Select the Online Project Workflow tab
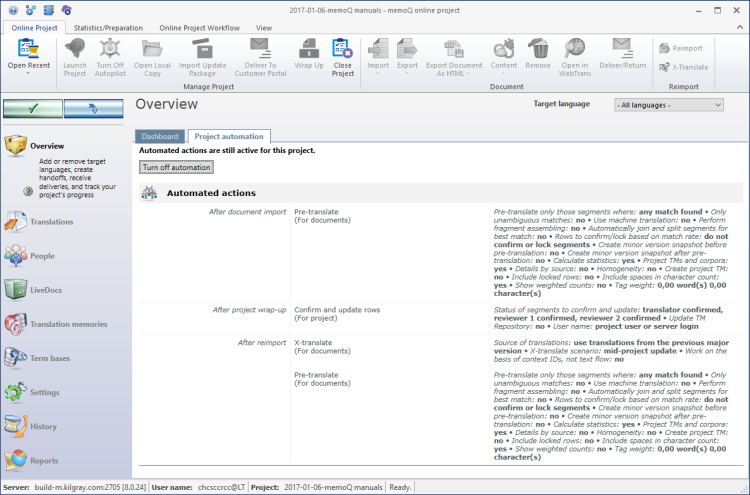The image size is (750, 495). [x=199, y=28]
